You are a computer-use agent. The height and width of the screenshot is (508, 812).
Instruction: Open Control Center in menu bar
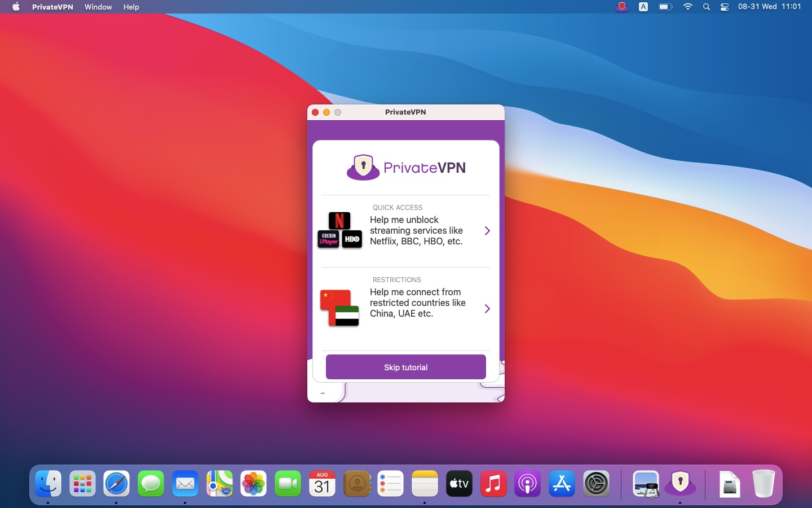[725, 7]
